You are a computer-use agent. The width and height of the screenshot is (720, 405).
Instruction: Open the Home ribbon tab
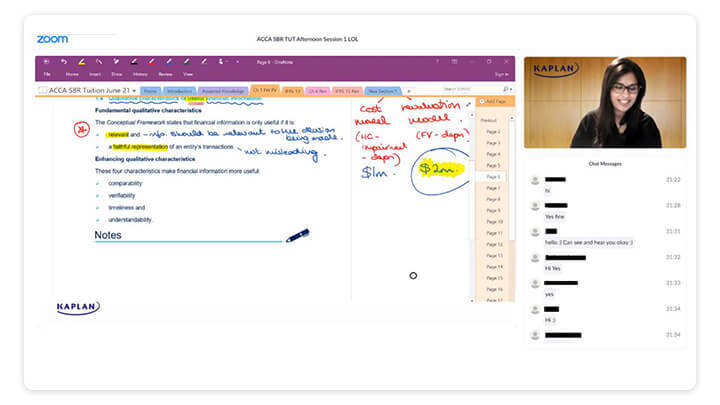point(72,74)
